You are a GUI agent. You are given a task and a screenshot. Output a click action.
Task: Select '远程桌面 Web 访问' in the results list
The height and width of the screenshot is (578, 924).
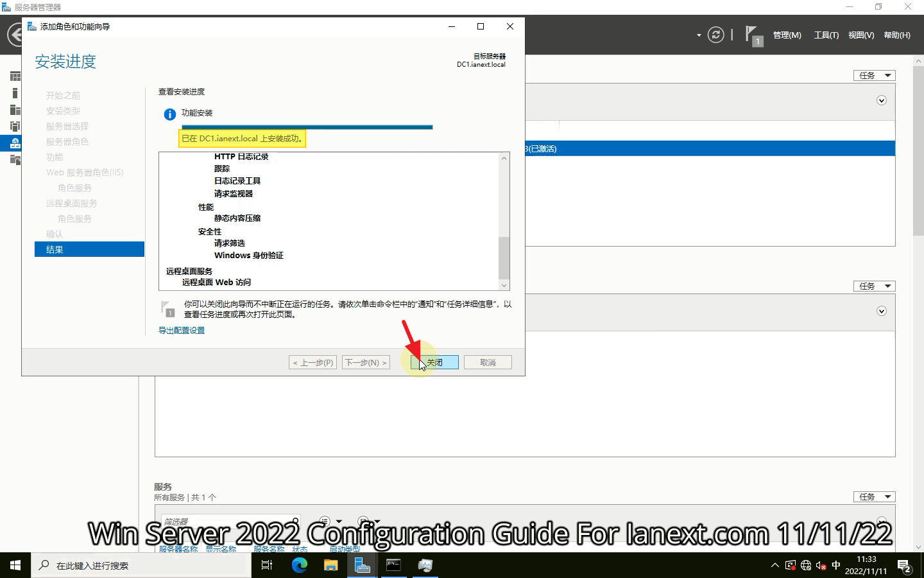[216, 283]
